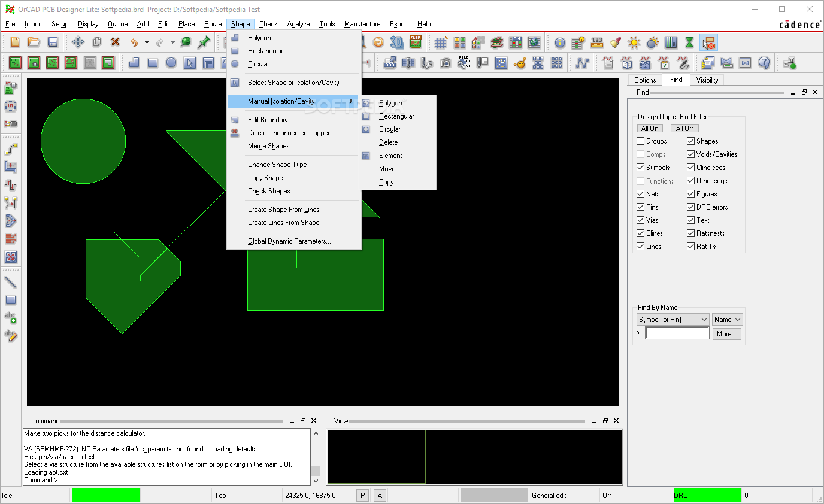Open the Name dropdown in Find By Name
The image size is (824, 504).
(x=728, y=320)
